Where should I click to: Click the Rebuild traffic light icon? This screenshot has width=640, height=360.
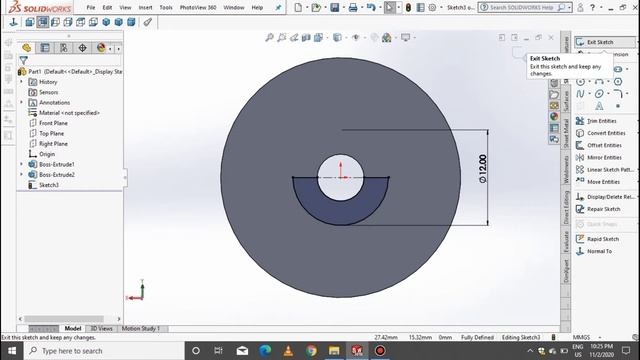408,7
